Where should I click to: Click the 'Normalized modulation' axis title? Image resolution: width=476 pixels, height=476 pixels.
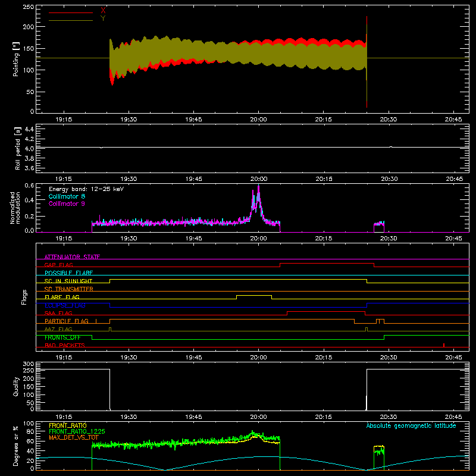pyautogui.click(x=15, y=208)
